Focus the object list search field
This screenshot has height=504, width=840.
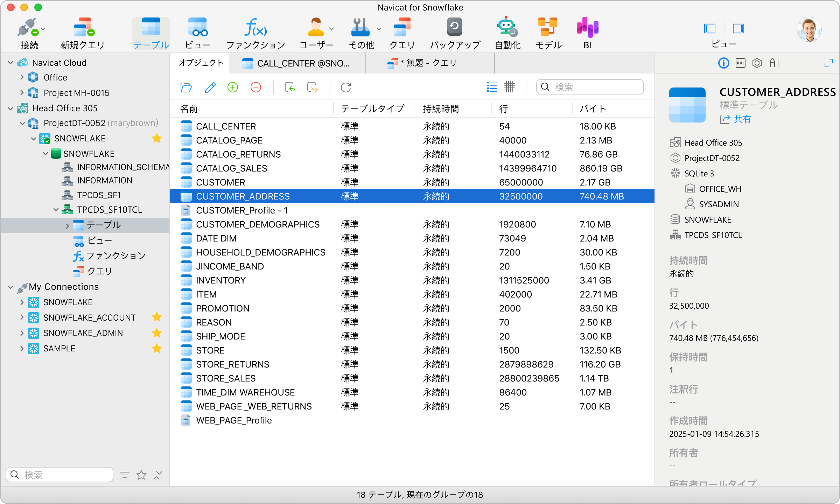(590, 87)
